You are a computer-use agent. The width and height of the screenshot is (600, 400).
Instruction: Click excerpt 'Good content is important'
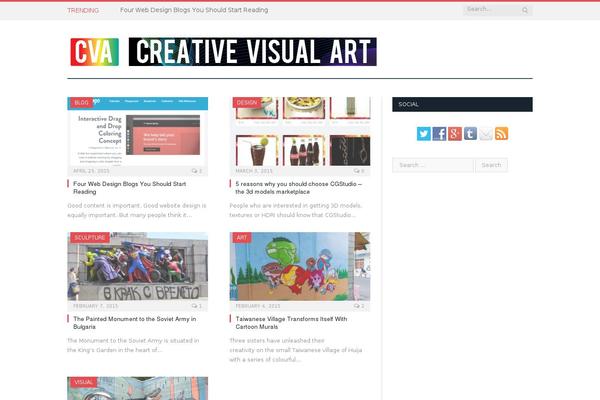(137, 210)
